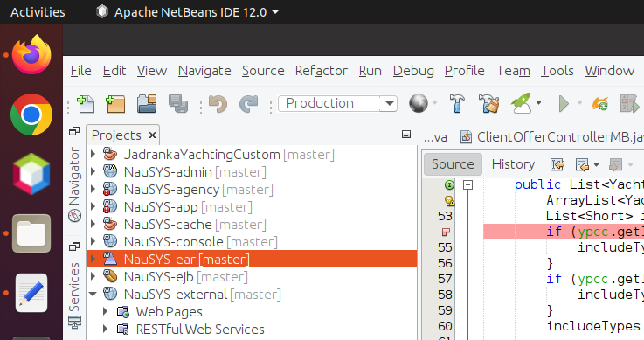Click the Redo arrow icon
Screen dimensions: 644x340
(248, 103)
